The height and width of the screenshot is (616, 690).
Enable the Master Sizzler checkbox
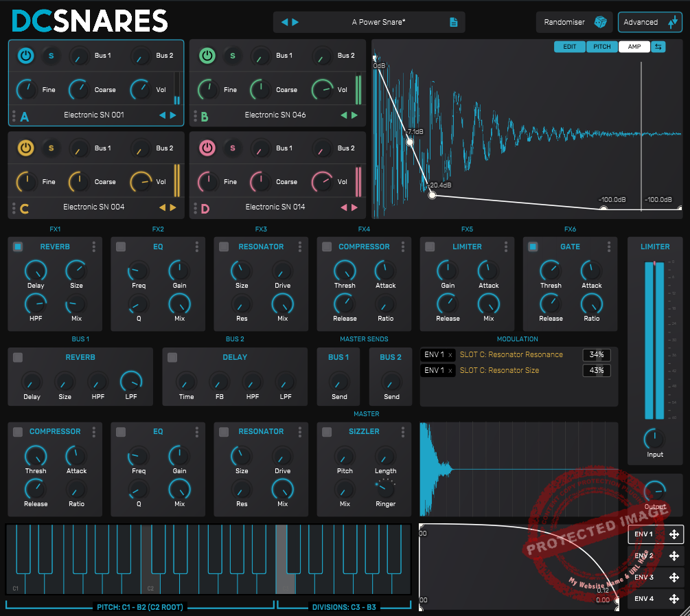(327, 432)
